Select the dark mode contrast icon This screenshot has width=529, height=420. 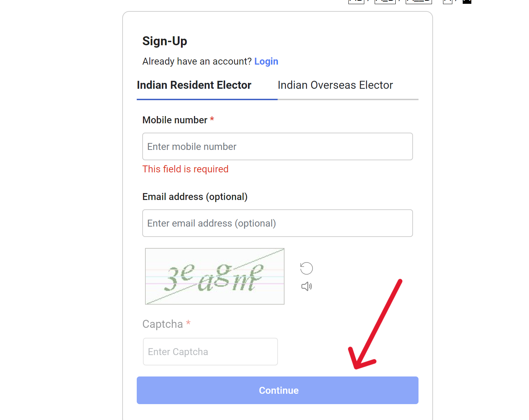tap(467, 1)
